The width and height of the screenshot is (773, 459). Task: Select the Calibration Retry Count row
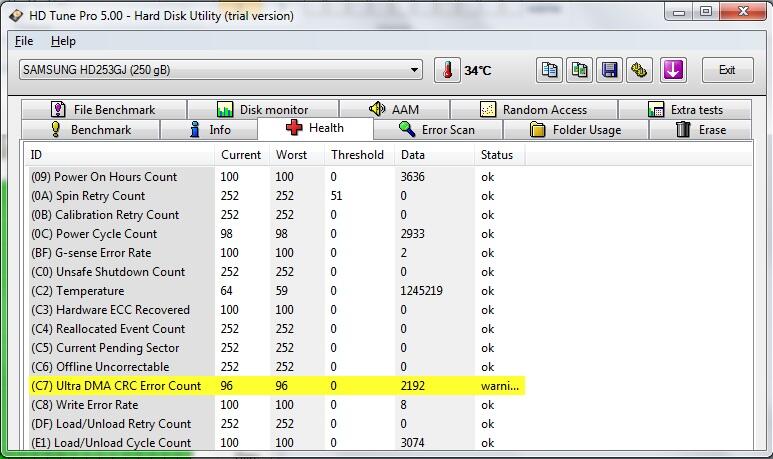tap(275, 214)
